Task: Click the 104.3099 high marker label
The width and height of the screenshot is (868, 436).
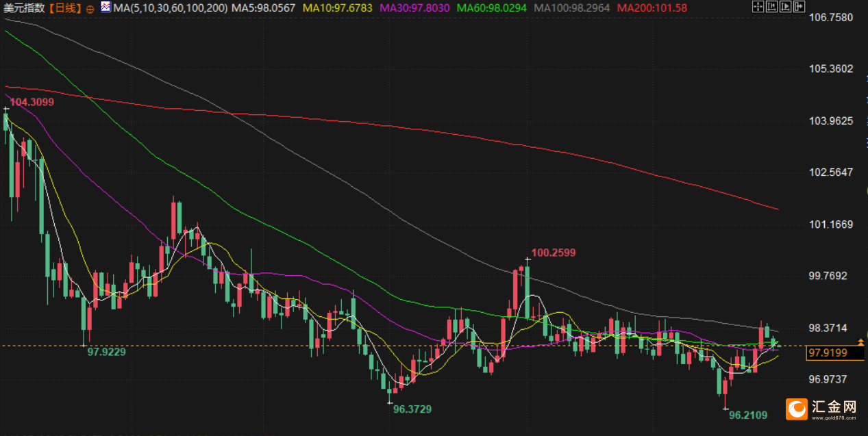Action: tap(32, 102)
